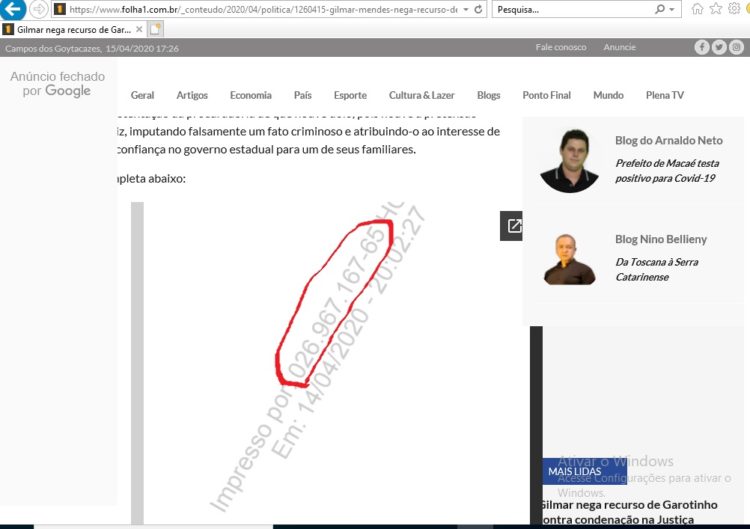The image size is (750, 529).
Task: Open embedded document in new window icon
Action: (x=512, y=226)
